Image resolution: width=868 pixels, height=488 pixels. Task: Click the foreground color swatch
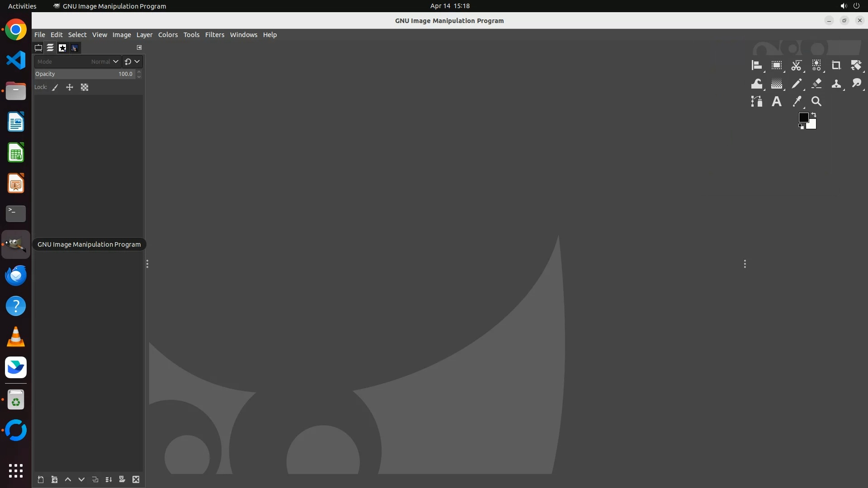[x=803, y=117]
